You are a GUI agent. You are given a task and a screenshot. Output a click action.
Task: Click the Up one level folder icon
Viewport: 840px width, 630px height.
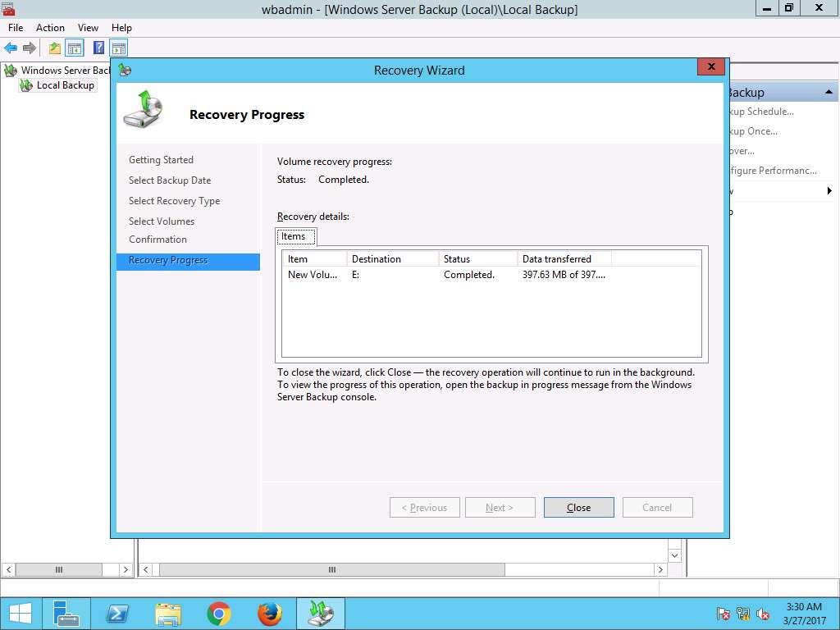click(x=55, y=48)
